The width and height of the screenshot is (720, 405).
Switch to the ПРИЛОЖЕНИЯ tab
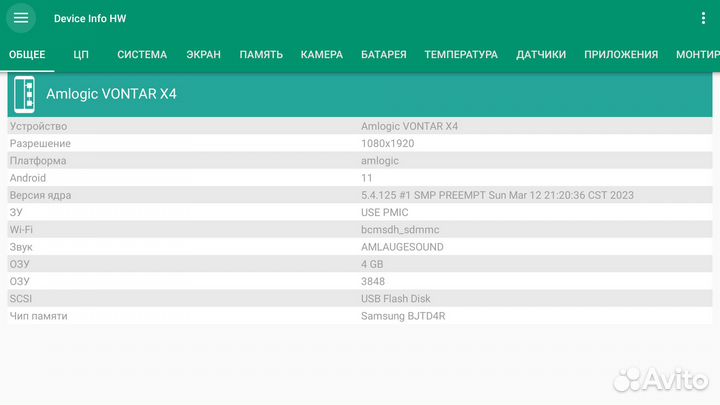(621, 55)
